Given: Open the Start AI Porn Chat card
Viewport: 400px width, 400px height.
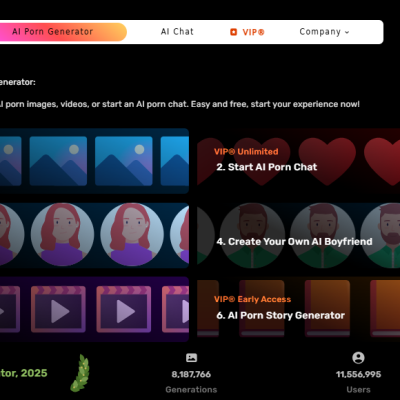Looking at the screenshot, I should 298,161.
